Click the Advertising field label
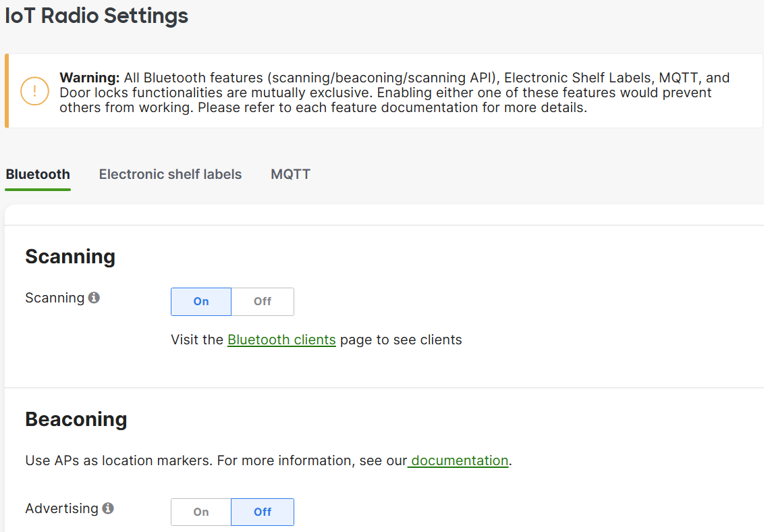Image resolution: width=764 pixels, height=532 pixels. (62, 508)
